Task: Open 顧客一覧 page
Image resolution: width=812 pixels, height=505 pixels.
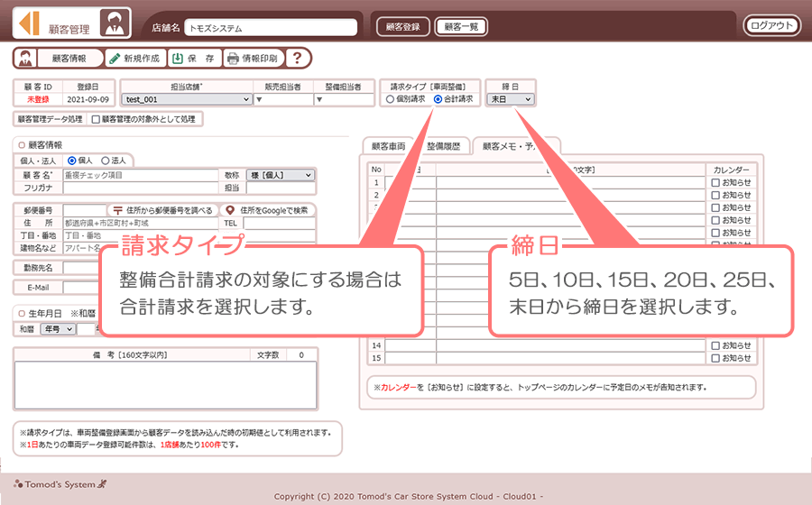Action: [461, 27]
